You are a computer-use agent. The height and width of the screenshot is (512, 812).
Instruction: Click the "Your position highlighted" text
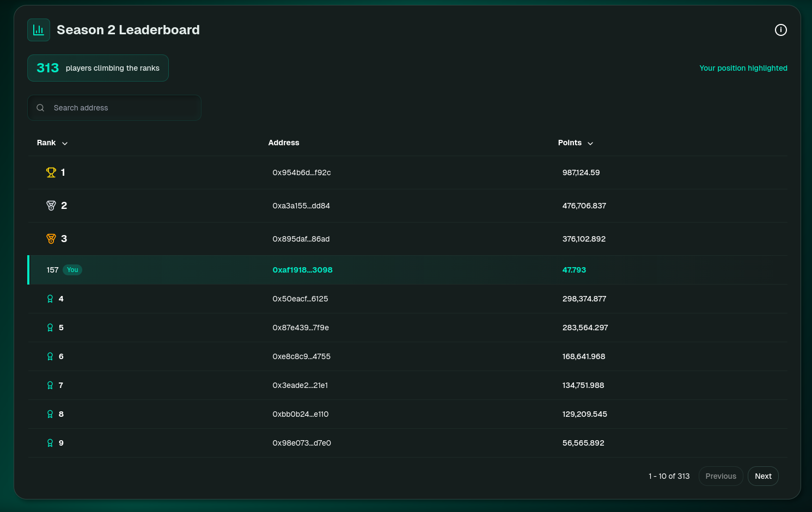[x=743, y=68]
